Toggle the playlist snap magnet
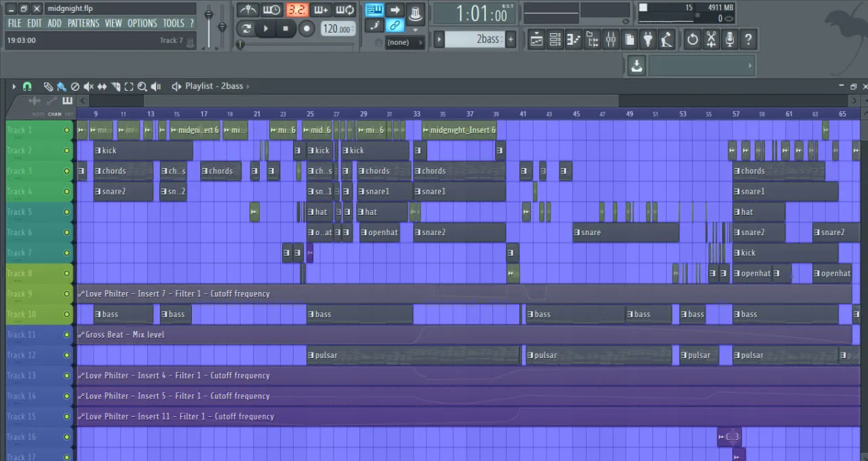The image size is (868, 461). pyautogui.click(x=27, y=87)
